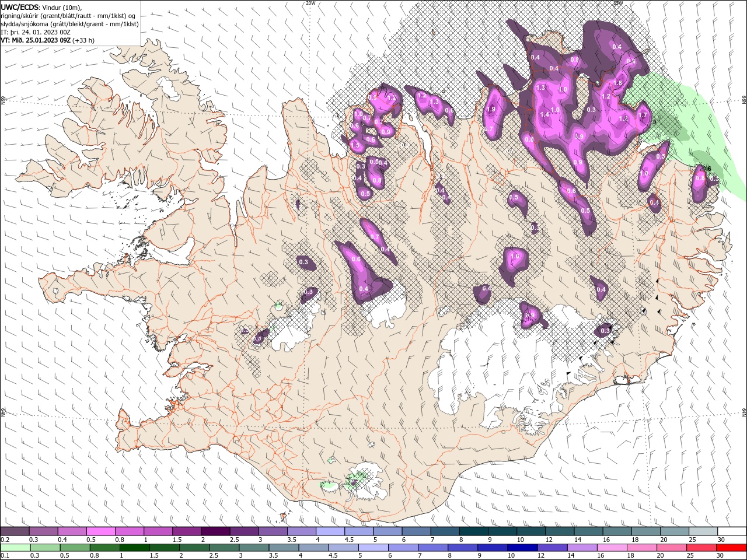
Task: Click 'IT: þri. 24. 01. 2023 00Z' text
Action: [x=36, y=32]
